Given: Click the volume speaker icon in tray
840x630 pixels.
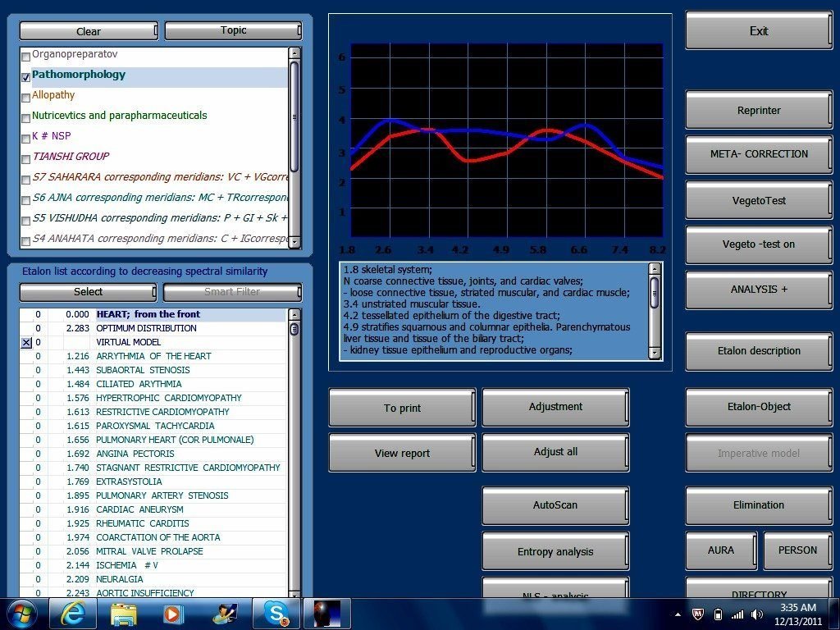Looking at the screenshot, I should pyautogui.click(x=756, y=614).
